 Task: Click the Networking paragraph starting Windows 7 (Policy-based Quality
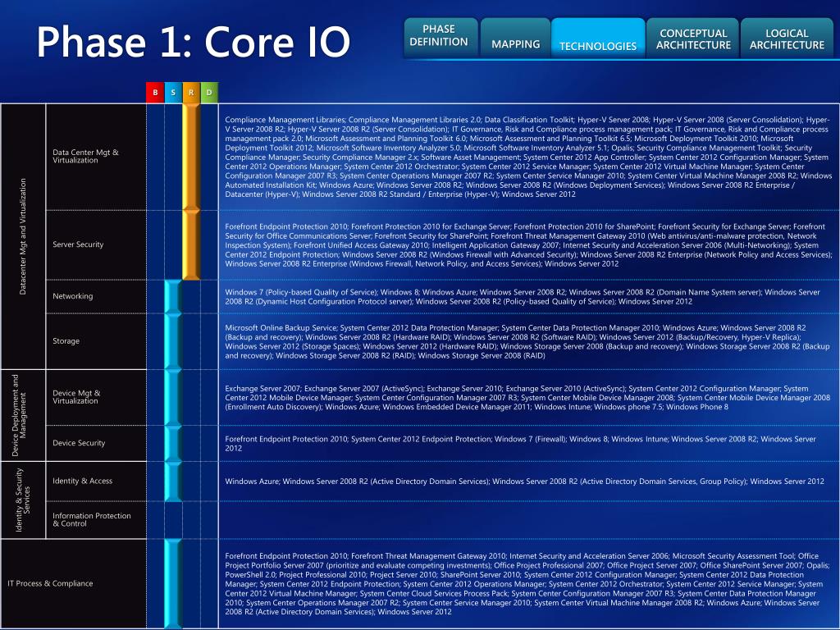click(x=523, y=297)
